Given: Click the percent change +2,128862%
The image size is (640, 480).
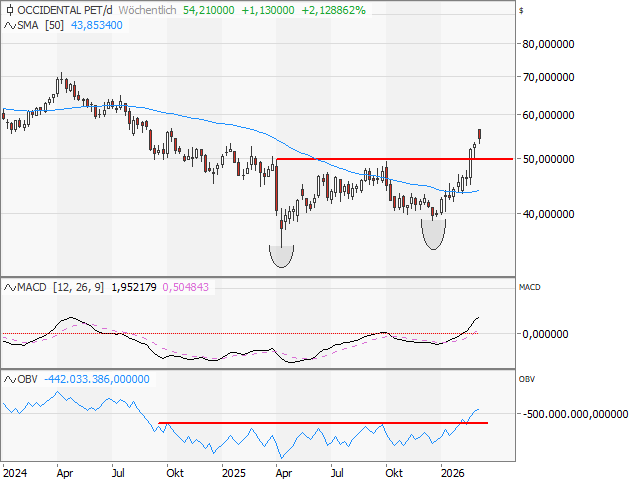Looking at the screenshot, I should pos(333,10).
